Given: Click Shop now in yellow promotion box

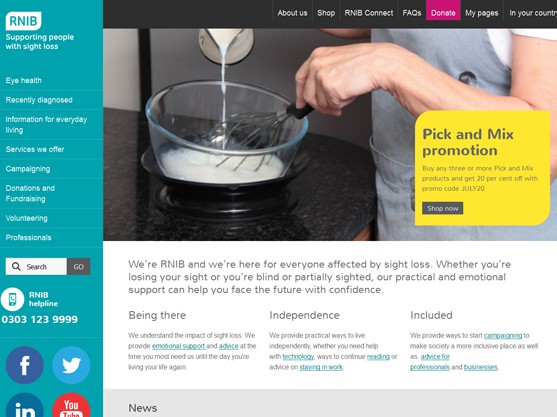Looking at the screenshot, I should click(x=443, y=208).
